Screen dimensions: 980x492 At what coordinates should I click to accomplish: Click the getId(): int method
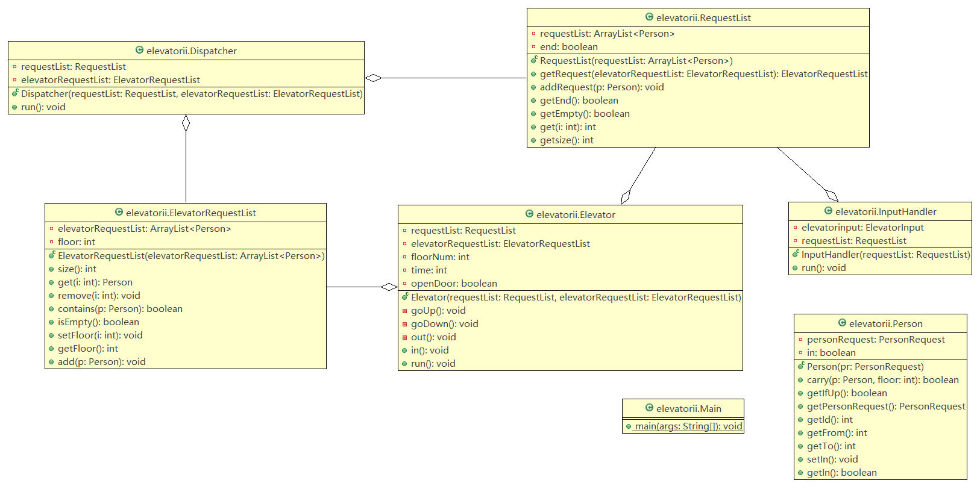(830, 420)
